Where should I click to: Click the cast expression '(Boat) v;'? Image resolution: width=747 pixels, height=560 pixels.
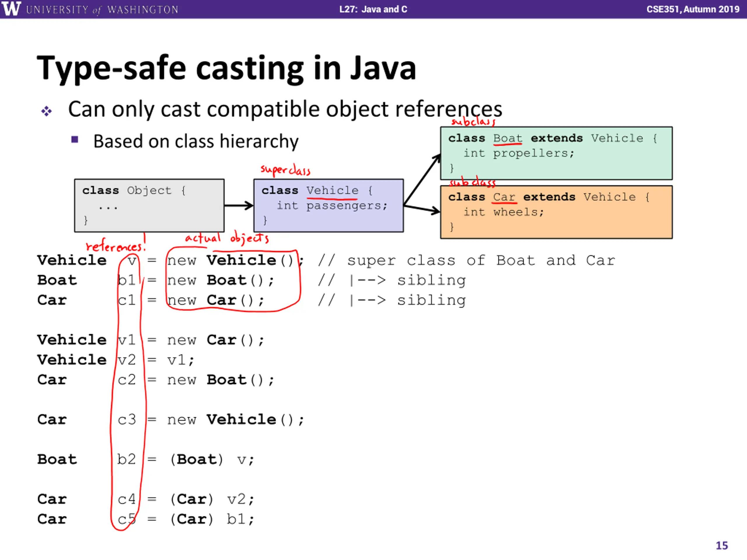pyautogui.click(x=212, y=460)
